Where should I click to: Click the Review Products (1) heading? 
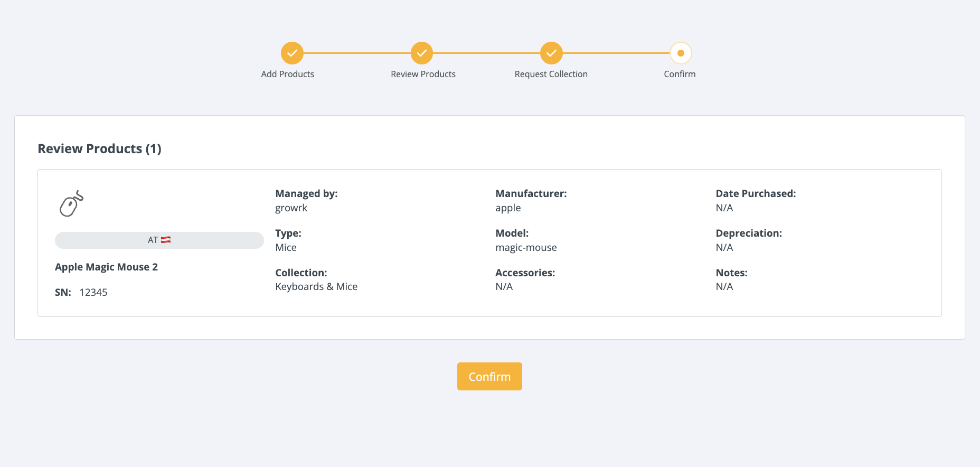pyautogui.click(x=99, y=149)
